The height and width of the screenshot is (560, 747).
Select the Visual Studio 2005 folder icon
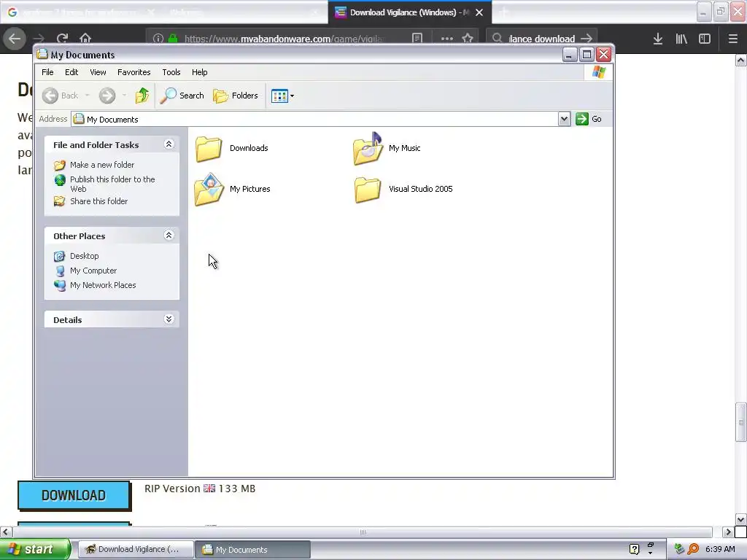tap(368, 190)
